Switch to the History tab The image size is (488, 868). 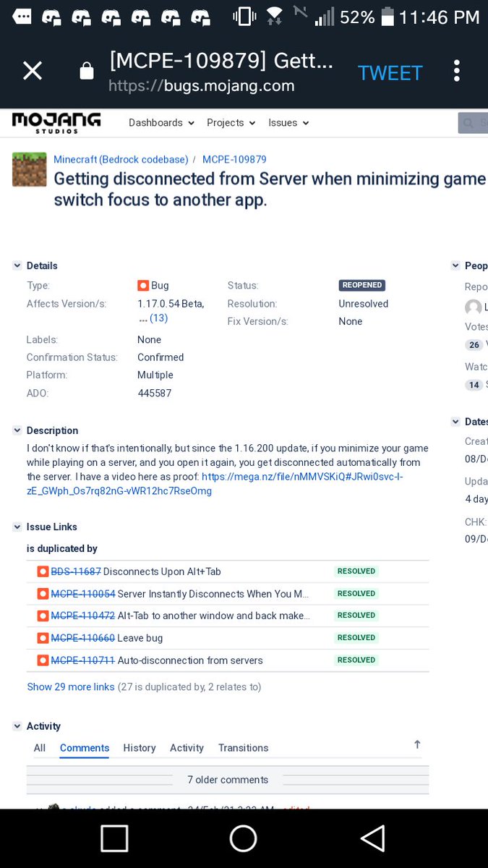tap(140, 748)
